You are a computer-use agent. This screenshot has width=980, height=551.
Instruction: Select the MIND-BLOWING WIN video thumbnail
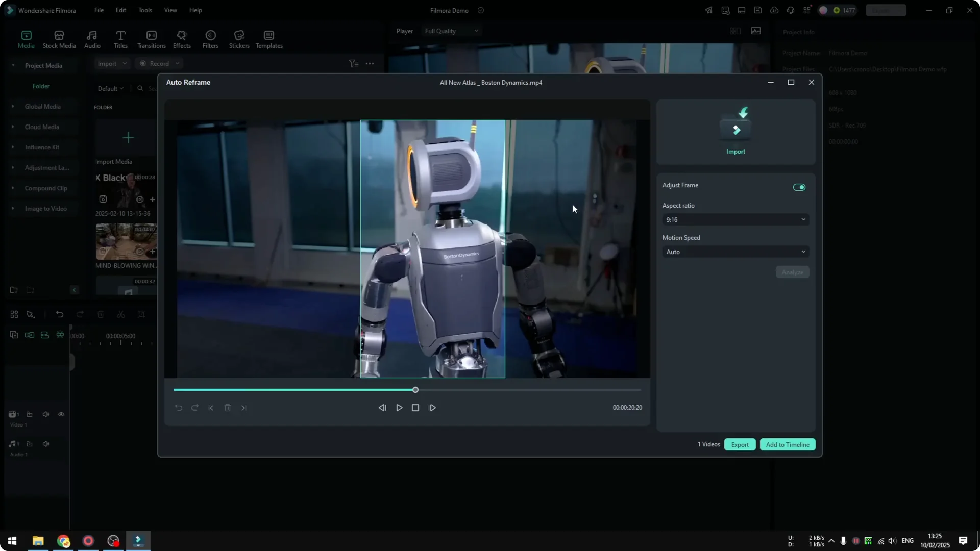(127, 242)
